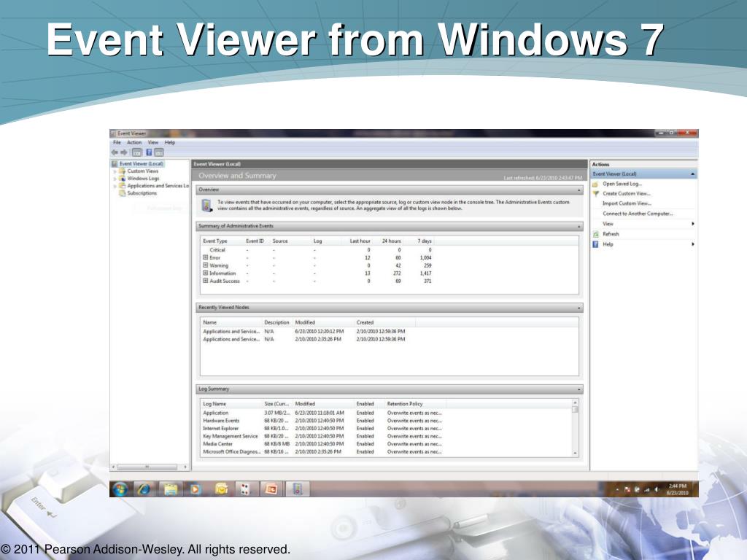Go back using the toolbar Back arrow

115,152
